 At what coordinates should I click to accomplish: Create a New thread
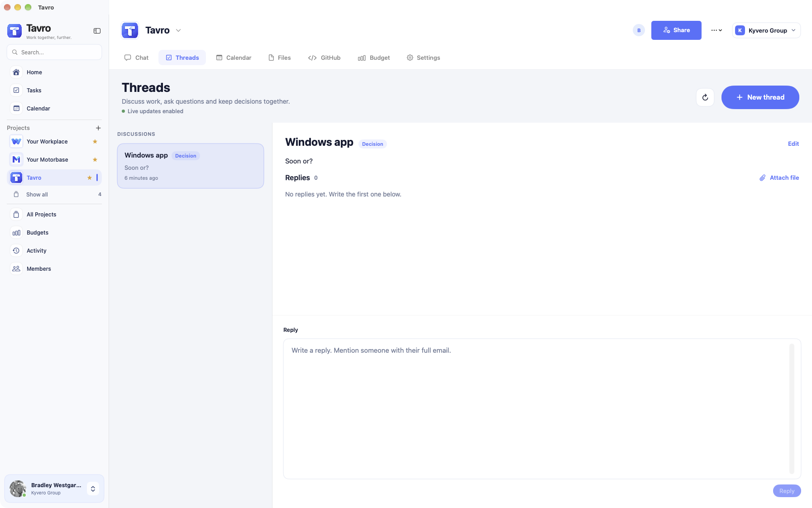(760, 97)
